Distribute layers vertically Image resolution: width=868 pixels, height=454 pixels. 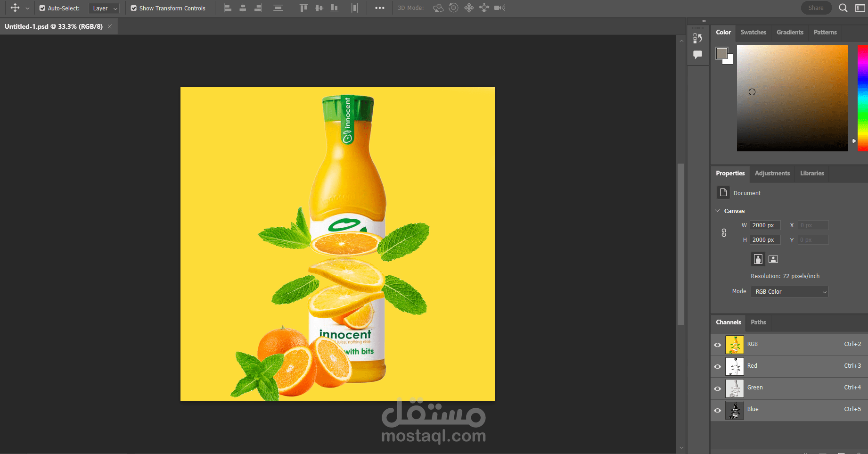[x=278, y=8]
